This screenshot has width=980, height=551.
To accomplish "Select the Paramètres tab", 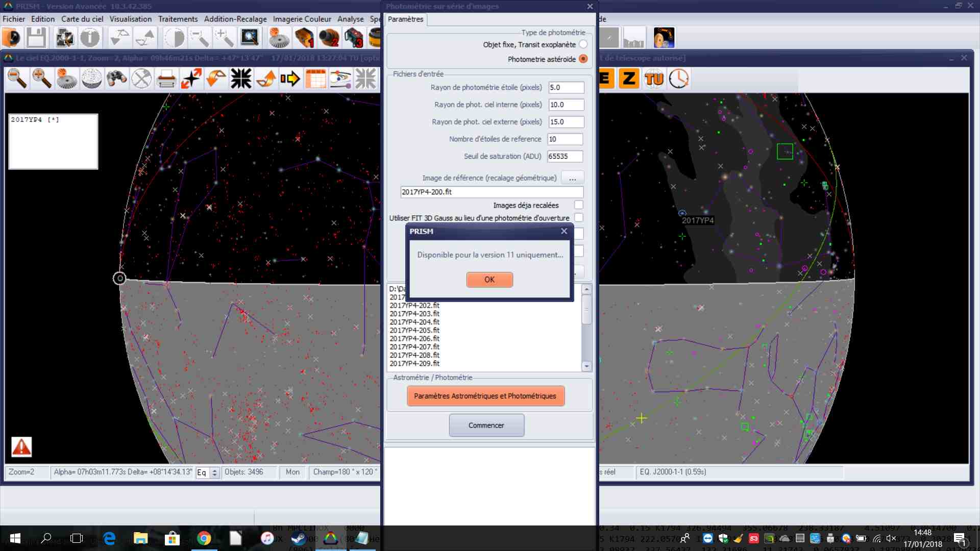I will [x=405, y=19].
